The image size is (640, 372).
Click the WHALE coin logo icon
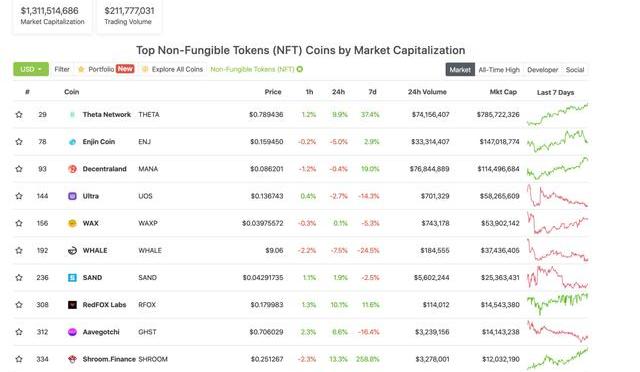72,251
